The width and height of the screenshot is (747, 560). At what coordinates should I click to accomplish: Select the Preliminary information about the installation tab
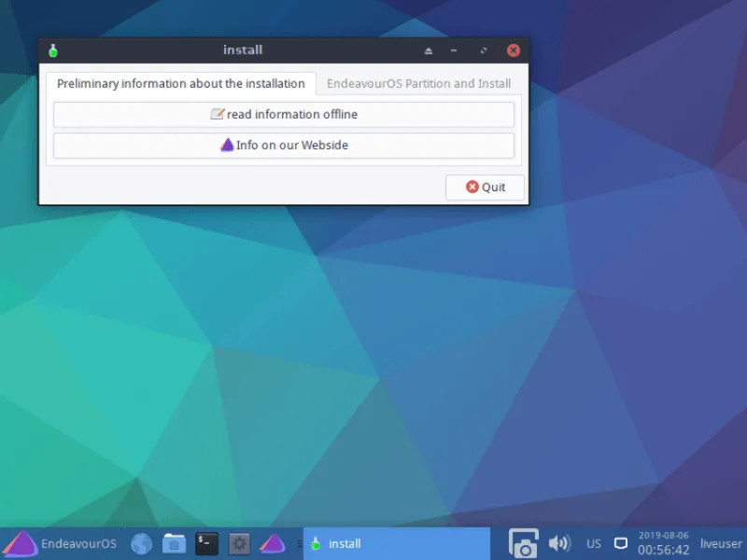[181, 84]
